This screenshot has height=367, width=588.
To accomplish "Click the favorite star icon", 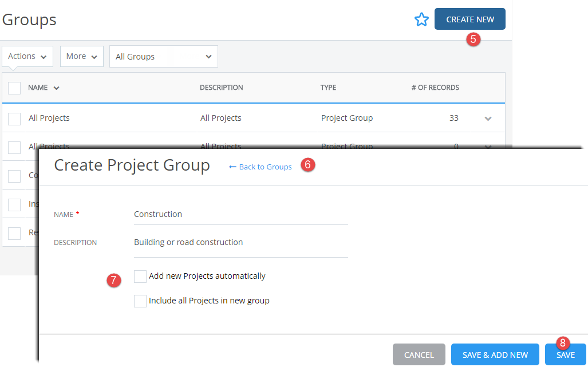I will (x=421, y=19).
